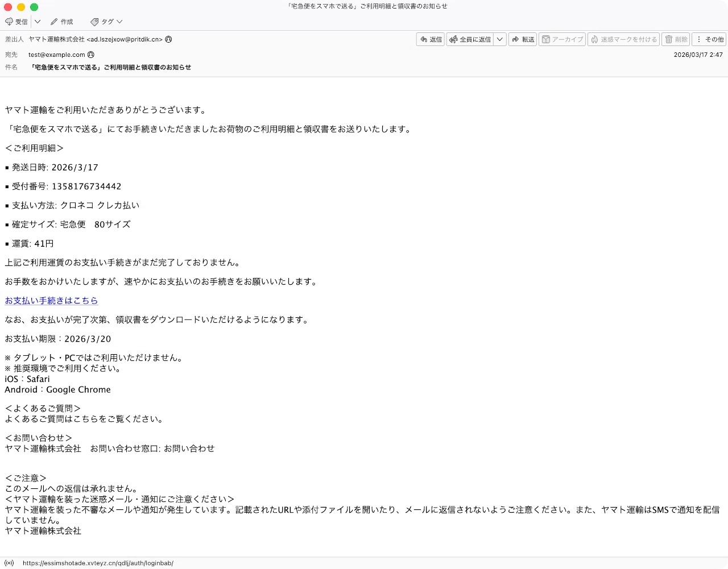The image size is (728, 569).
Task: Click the connection status icon in status bar
Action: point(9,563)
